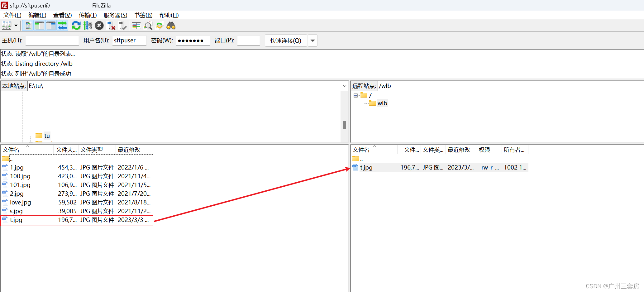Viewport: 644px width, 292px height.
Task: Select local file s.jpg
Action: click(77, 211)
